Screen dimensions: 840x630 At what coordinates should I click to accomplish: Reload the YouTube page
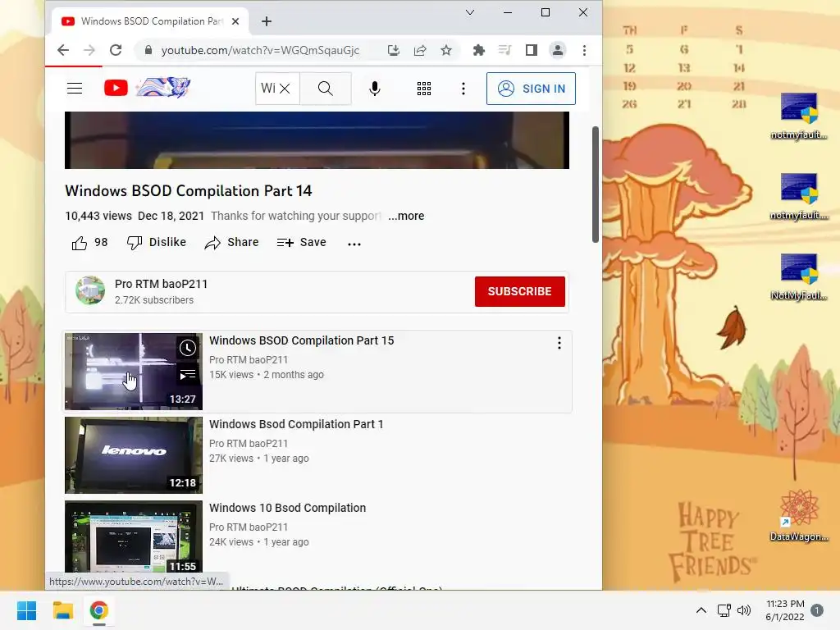pos(116,50)
